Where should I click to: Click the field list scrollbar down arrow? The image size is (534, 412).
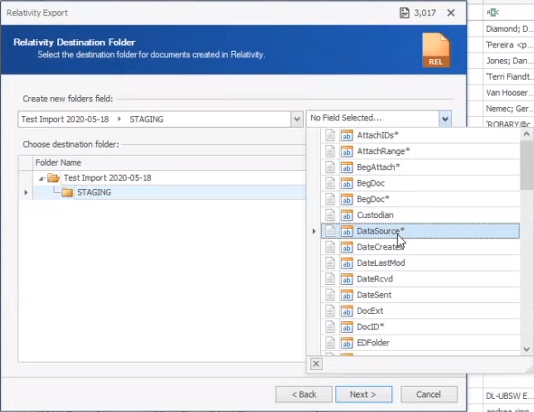tap(527, 349)
